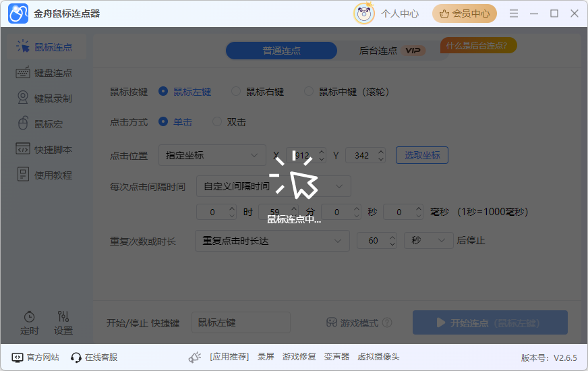The width and height of the screenshot is (588, 371).
Task: Increase hours (时) interval value
Action: [232, 208]
